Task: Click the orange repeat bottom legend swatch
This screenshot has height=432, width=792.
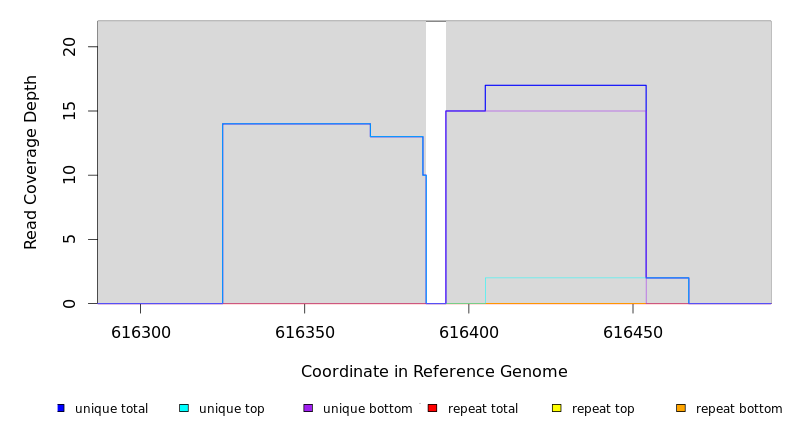Action: point(681,408)
